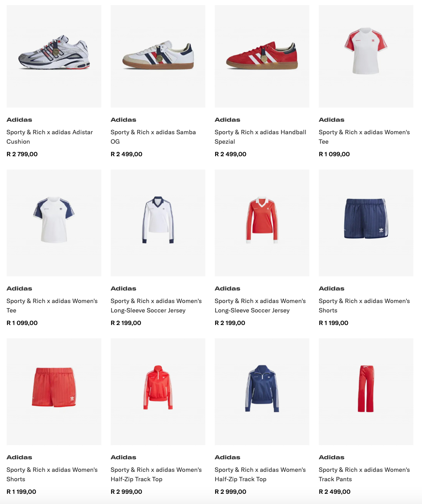Open the navy pinstripe Women's Shorts image
The height and width of the screenshot is (504, 422).
[x=366, y=223]
